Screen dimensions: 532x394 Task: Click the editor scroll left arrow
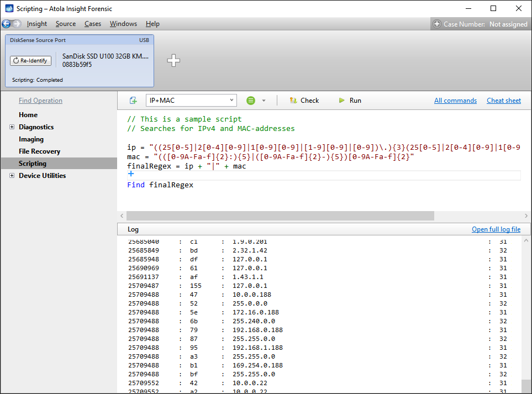(x=122, y=216)
